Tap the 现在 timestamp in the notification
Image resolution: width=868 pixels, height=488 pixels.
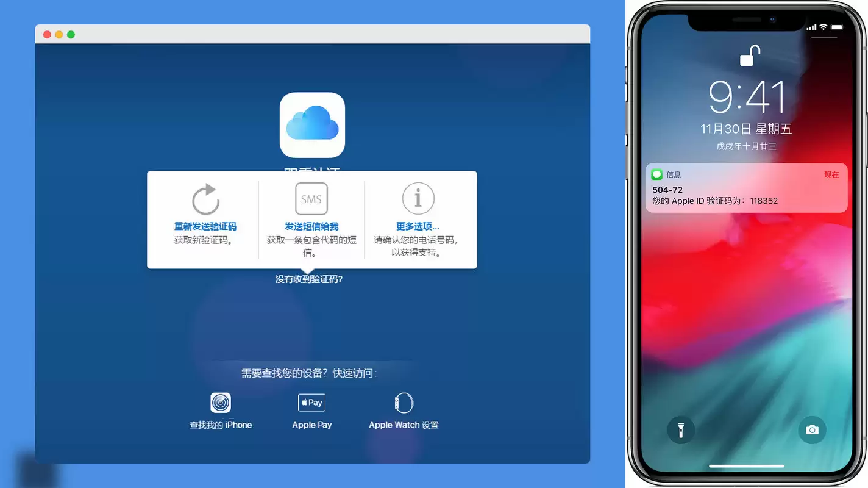point(831,174)
